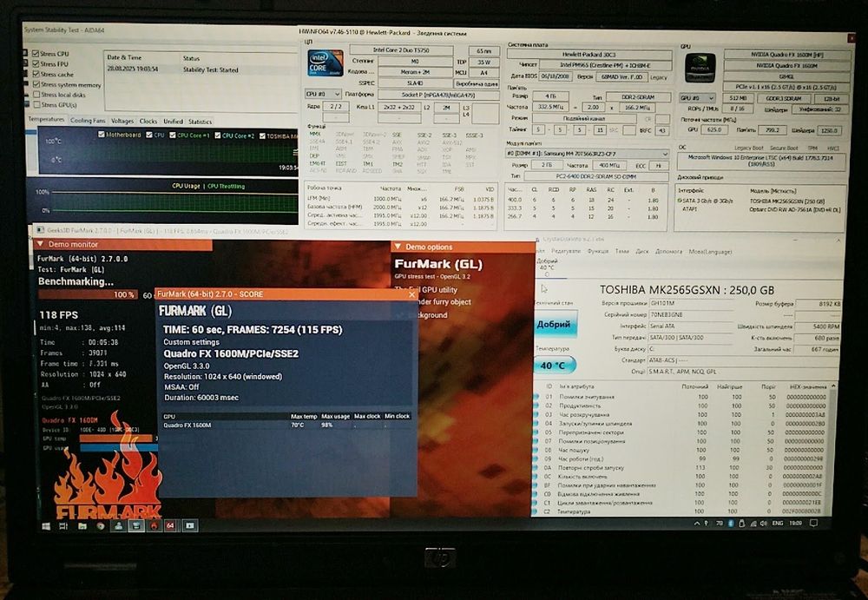Image resolution: width=868 pixels, height=600 pixels.
Task: Enable Stress GPU(s) checkbox
Action: point(36,104)
